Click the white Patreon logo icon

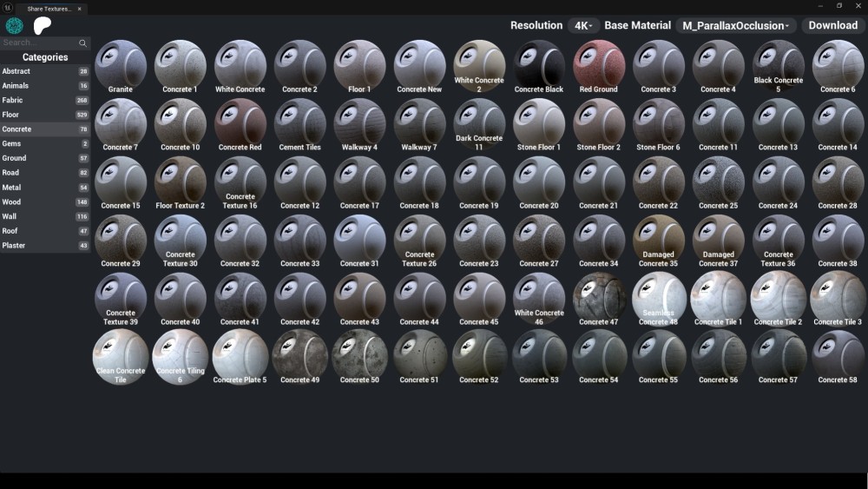pyautogui.click(x=42, y=25)
